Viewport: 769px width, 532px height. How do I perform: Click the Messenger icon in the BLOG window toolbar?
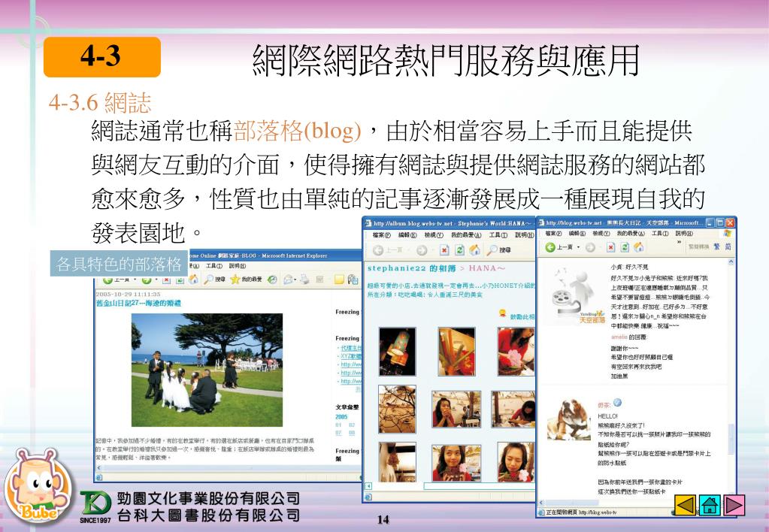pyautogui.click(x=353, y=279)
